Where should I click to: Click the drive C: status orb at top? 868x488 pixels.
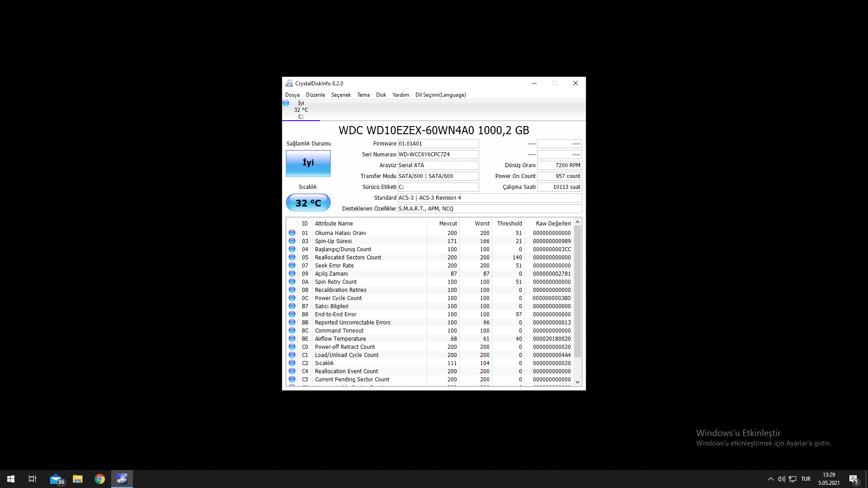point(286,103)
